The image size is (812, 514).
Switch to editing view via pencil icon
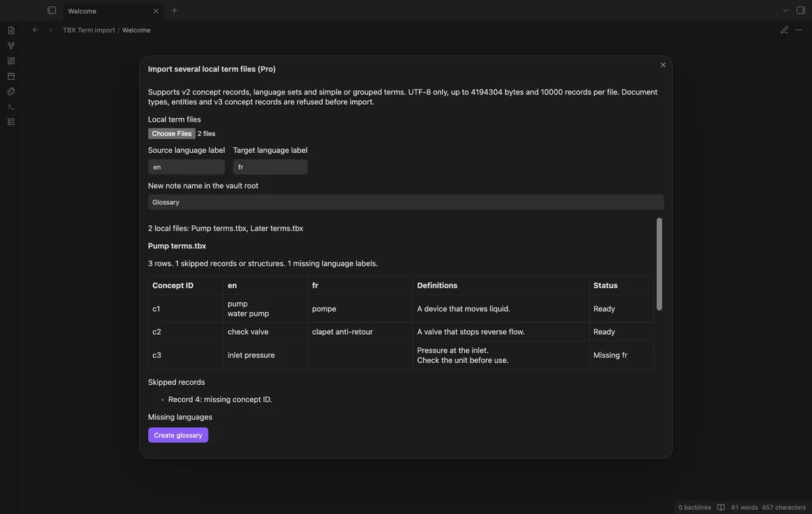pyautogui.click(x=784, y=30)
